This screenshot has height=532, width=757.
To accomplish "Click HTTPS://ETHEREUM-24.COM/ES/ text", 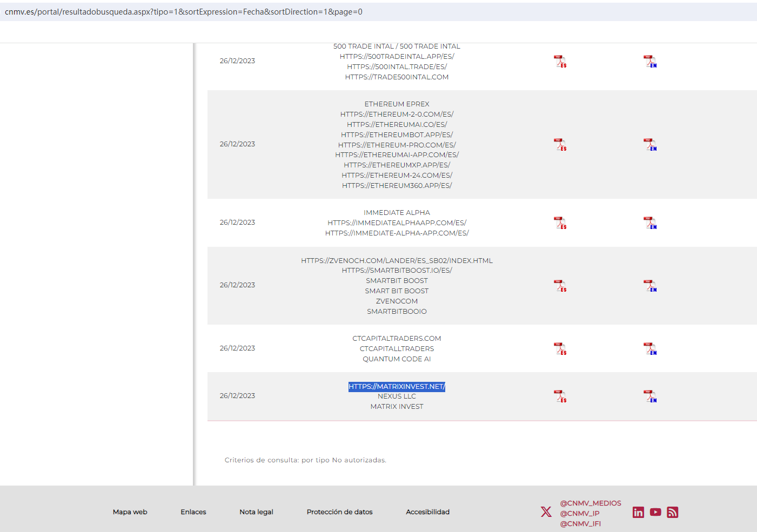I will coord(397,176).
